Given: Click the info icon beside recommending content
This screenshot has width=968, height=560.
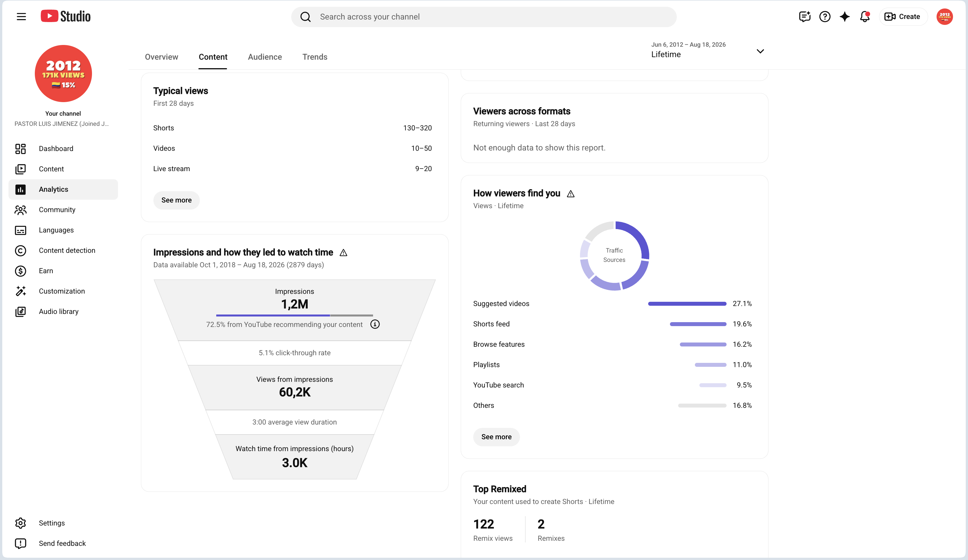Looking at the screenshot, I should click(x=375, y=324).
